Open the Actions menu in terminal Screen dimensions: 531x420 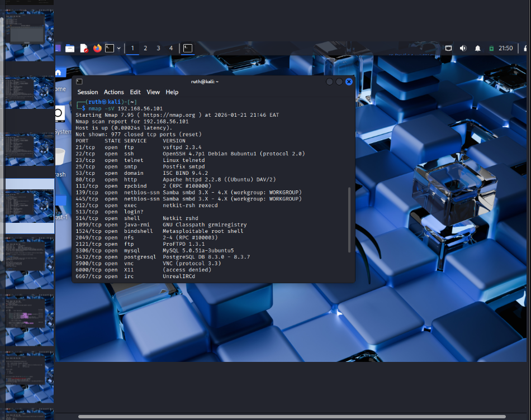(x=114, y=92)
